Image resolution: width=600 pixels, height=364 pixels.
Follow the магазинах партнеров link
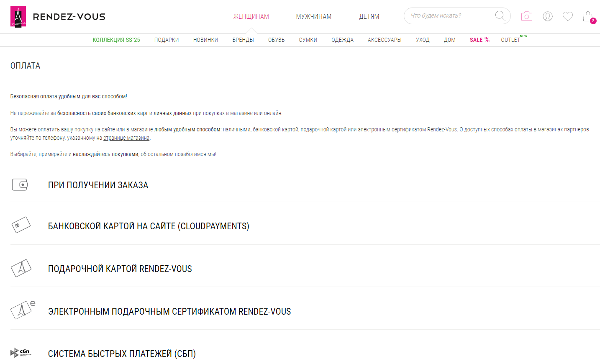tap(563, 129)
